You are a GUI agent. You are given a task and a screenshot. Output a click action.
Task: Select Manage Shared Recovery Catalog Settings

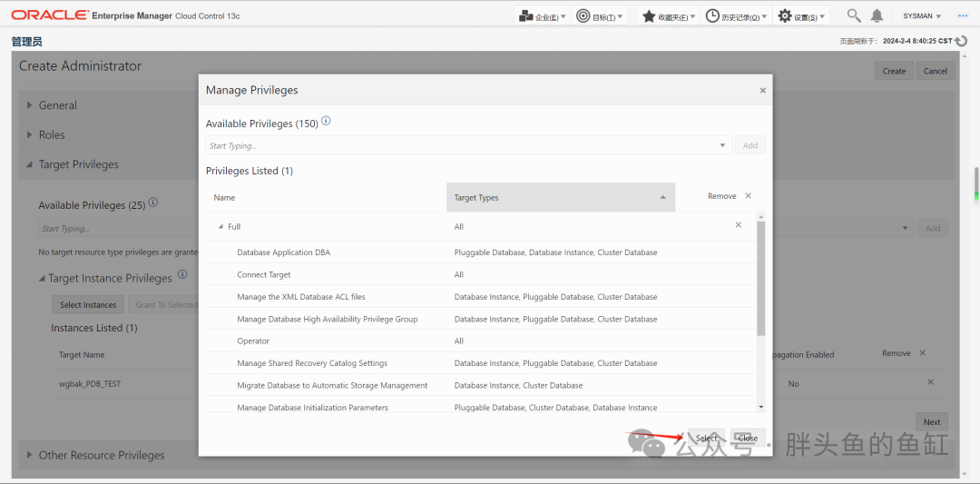coord(481,363)
